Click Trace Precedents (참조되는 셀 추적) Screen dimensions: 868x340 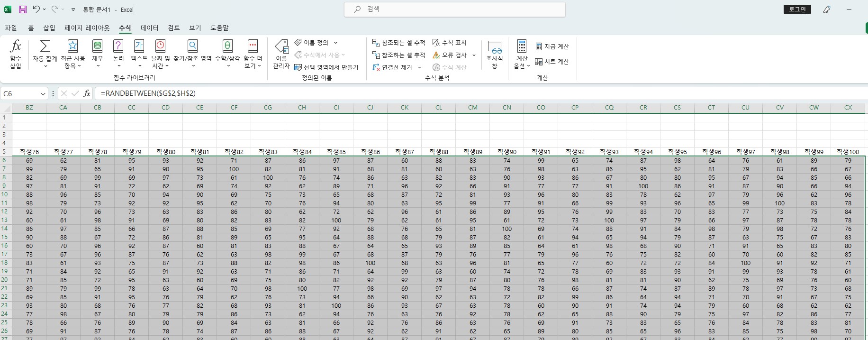[399, 43]
